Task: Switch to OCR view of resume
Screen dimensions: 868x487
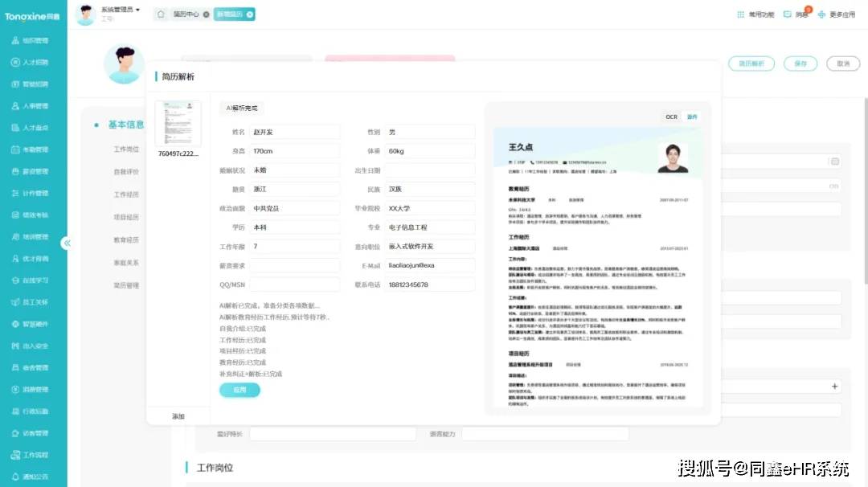Action: tap(671, 117)
